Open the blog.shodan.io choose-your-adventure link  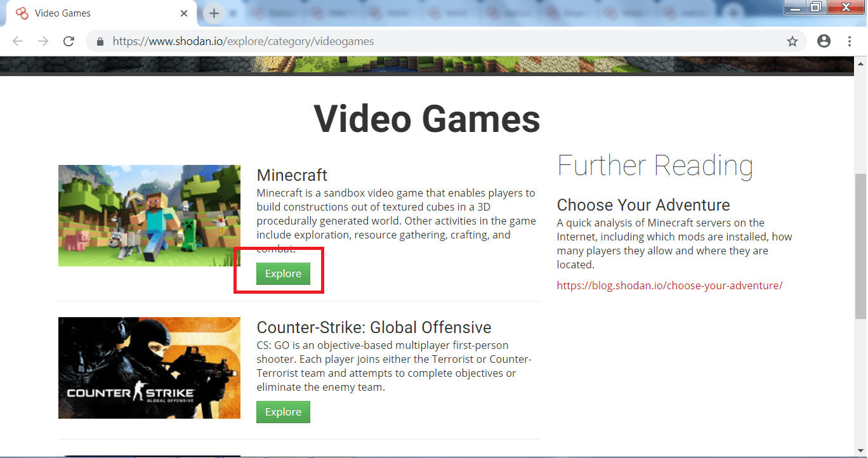point(669,285)
